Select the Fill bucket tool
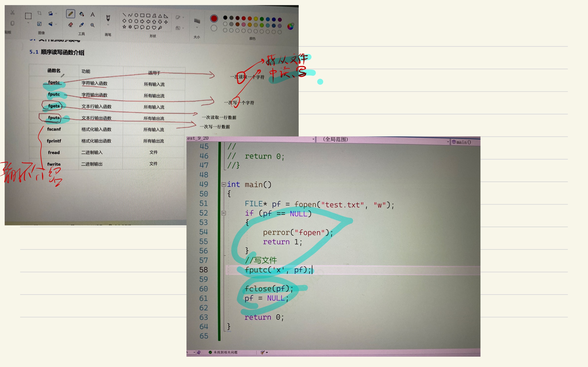Viewport: 588px width, 367px height. (82, 14)
